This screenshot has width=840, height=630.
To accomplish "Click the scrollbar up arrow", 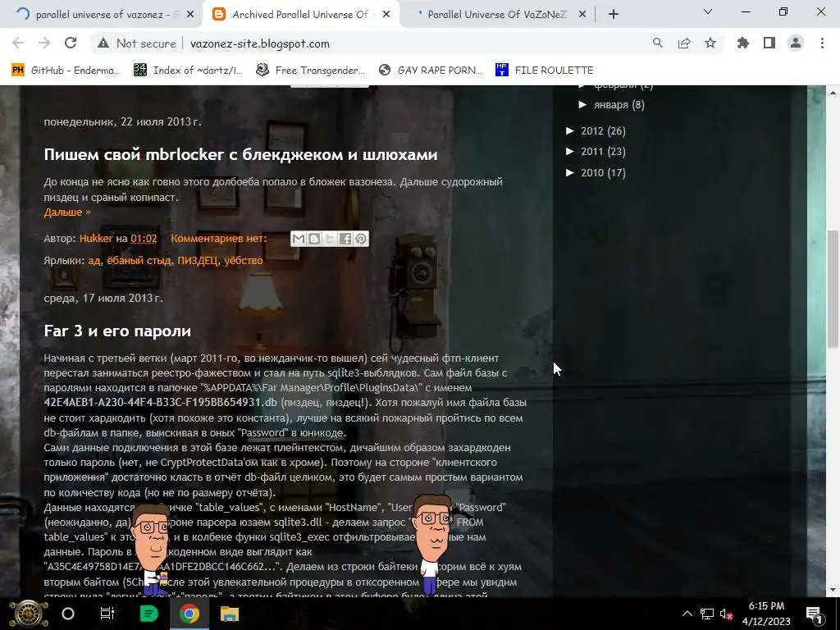I will click(833, 93).
